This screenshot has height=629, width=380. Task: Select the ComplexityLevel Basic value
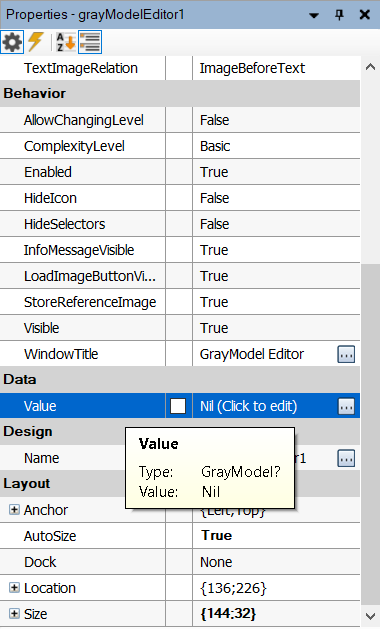coord(276,146)
